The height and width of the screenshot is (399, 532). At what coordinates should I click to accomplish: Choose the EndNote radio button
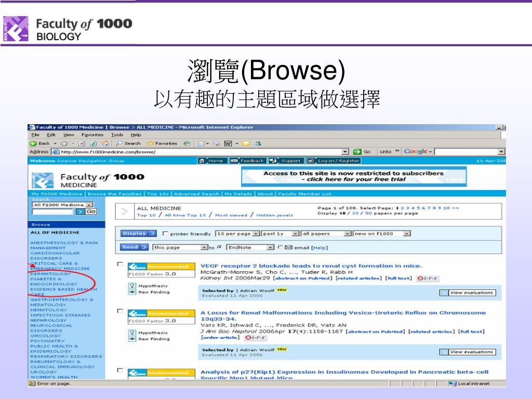(220, 247)
